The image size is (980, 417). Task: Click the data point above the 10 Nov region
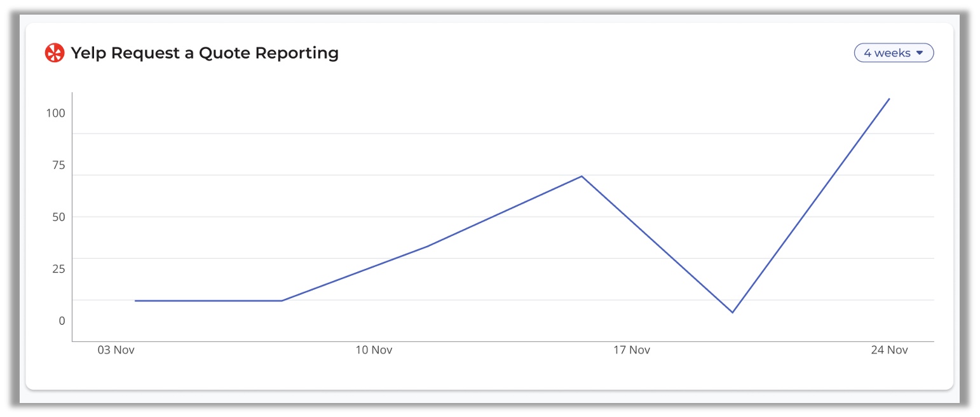427,246
